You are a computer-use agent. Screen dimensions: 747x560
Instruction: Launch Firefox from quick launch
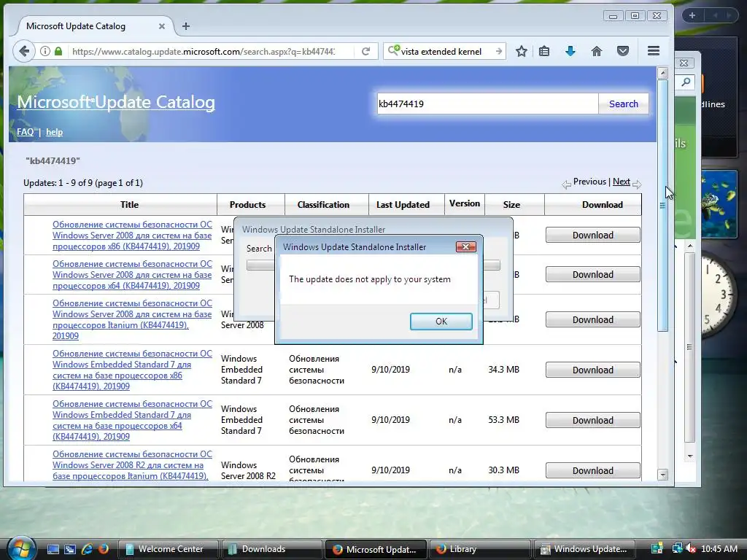[x=103, y=549]
